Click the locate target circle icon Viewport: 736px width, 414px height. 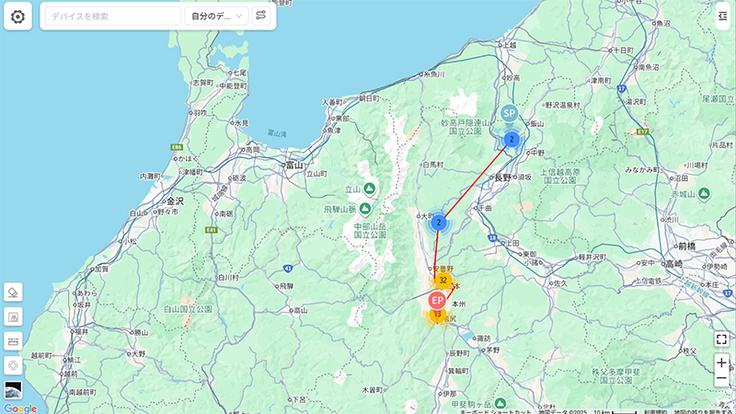coord(13,365)
